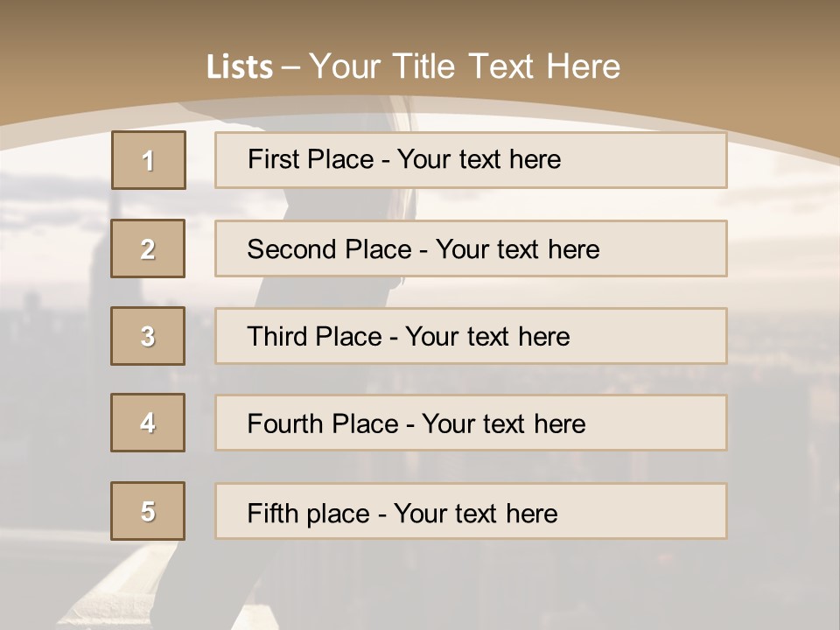
Task: Click the number 3 box
Action: coord(148,336)
